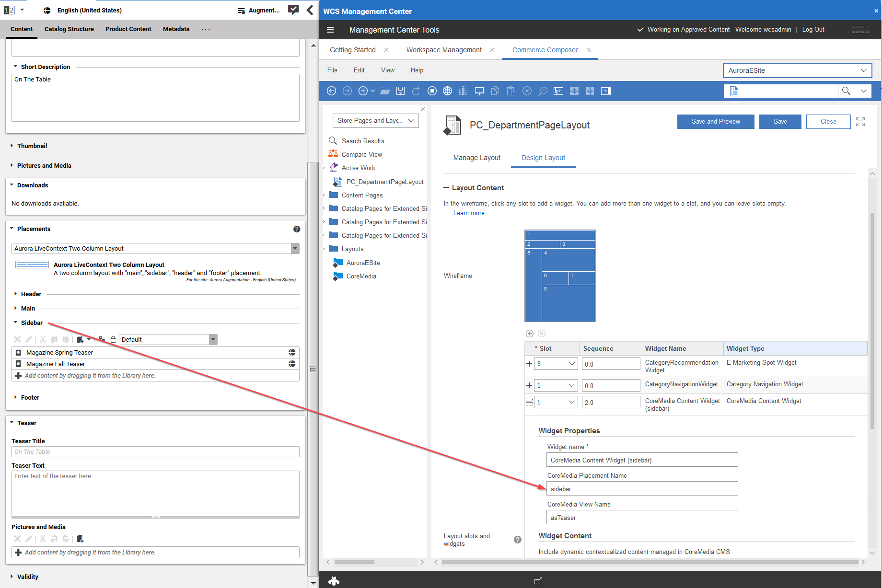Click the CoreMedia Placement Name input field

point(641,489)
